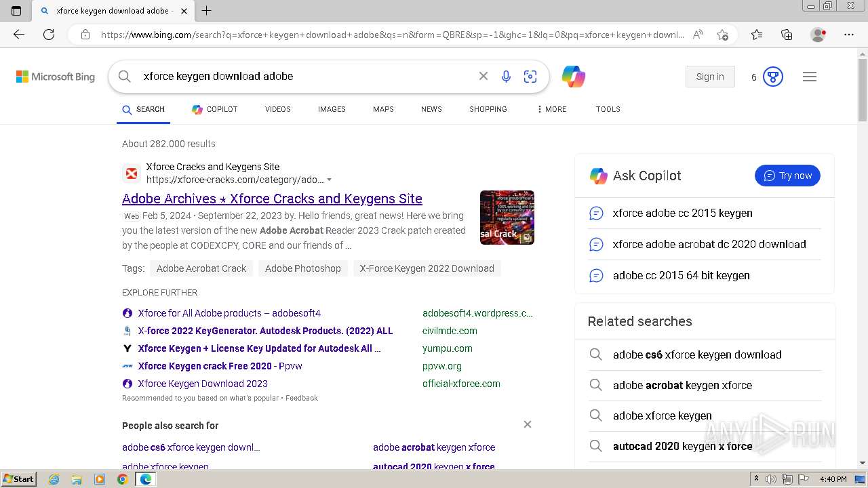Viewport: 868px width, 488px height.
Task: Open the Favorites list
Action: pyautogui.click(x=757, y=35)
